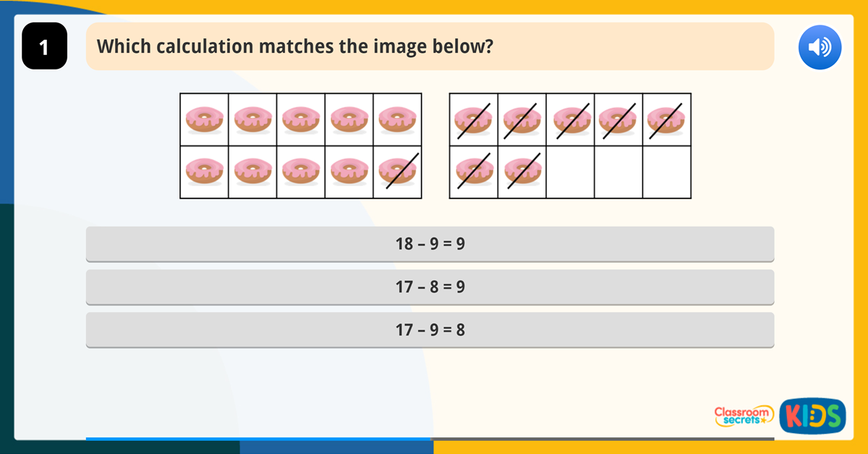Click the question number 1 badge
868x454 pixels.
tap(44, 47)
